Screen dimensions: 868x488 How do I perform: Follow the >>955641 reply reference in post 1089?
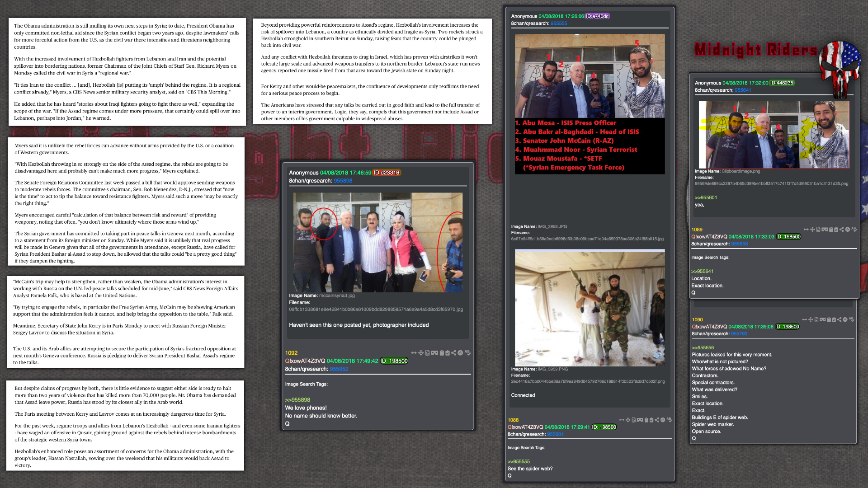point(703,272)
